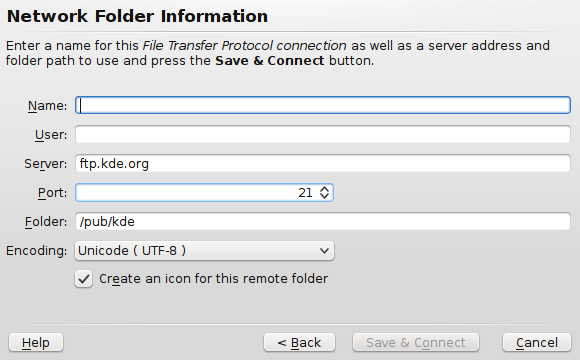Open Help for this dialog
Screen dimensions: 580x360
point(36,343)
